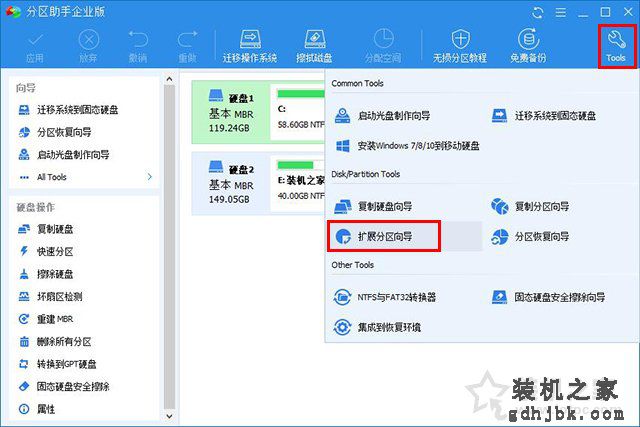Screen dimensions: 640x427
Task: Choose NTFS与FAT32转换器 menu entry
Action: 384,297
